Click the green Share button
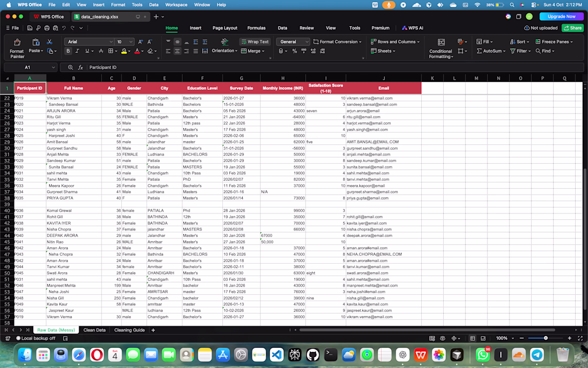This screenshot has width=588, height=368. pyautogui.click(x=572, y=28)
